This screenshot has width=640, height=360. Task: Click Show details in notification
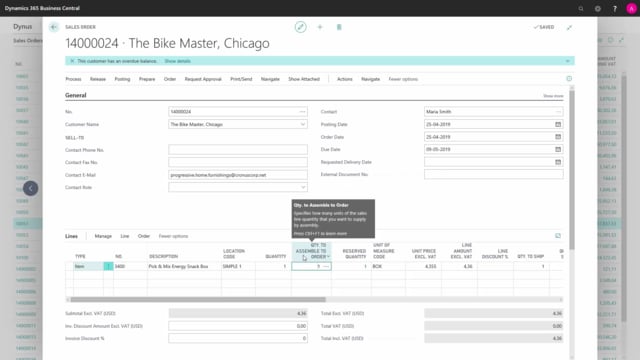(178, 61)
